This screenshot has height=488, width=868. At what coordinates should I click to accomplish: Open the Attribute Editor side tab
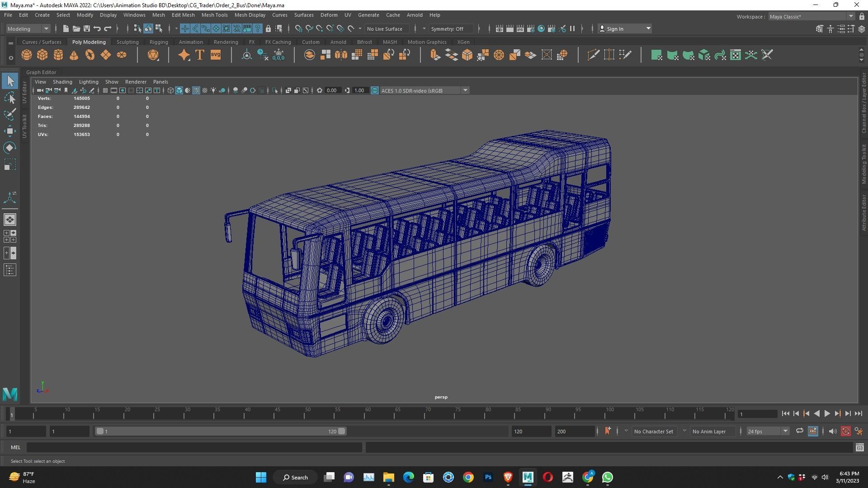pyautogui.click(x=863, y=213)
